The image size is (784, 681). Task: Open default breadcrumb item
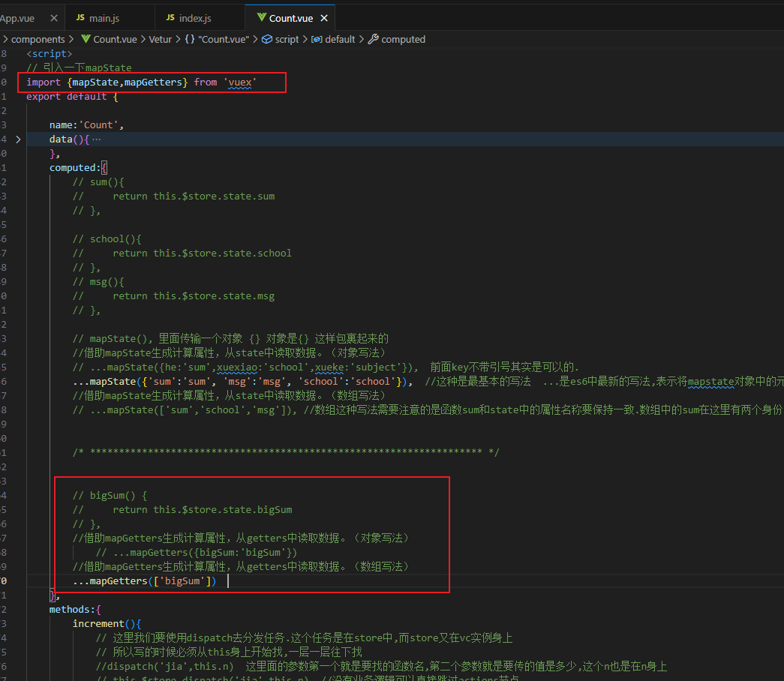click(x=340, y=40)
